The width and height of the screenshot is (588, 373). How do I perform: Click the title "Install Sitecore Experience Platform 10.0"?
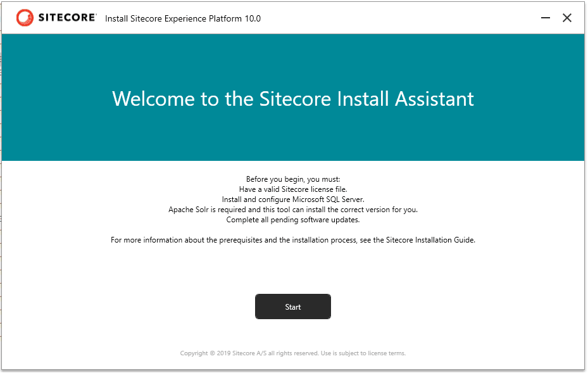[183, 18]
